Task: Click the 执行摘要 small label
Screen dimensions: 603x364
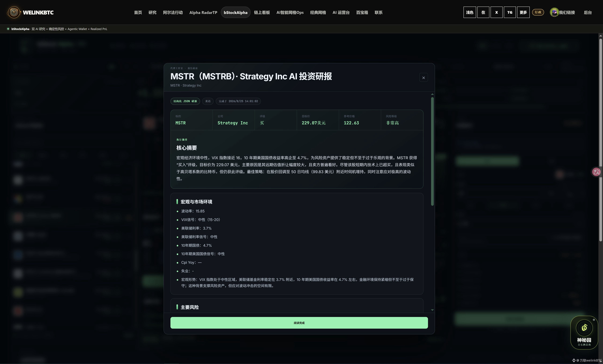Action: (x=182, y=140)
